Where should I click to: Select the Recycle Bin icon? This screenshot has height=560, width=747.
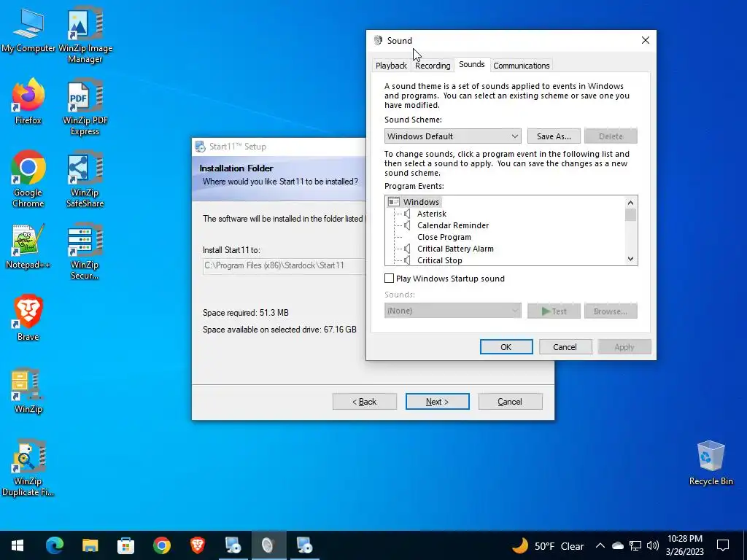coord(711,463)
